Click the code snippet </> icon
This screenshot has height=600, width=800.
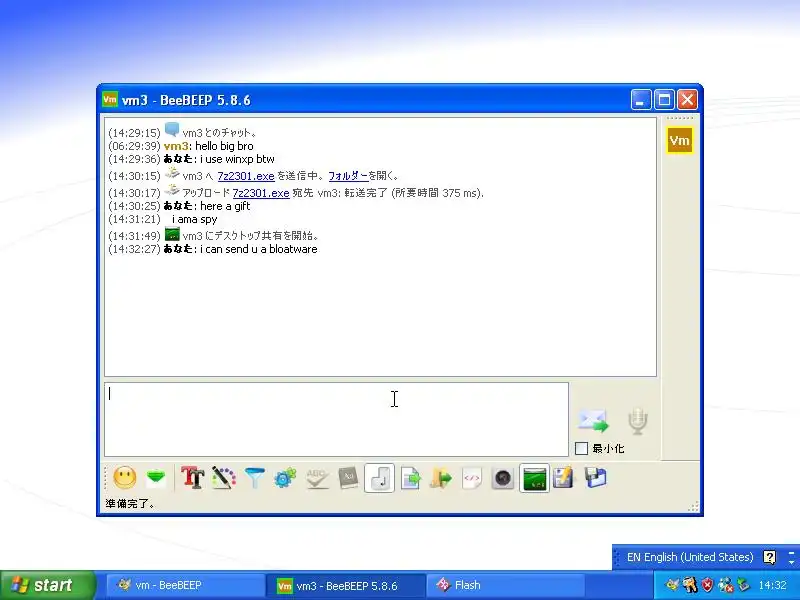pyautogui.click(x=472, y=478)
